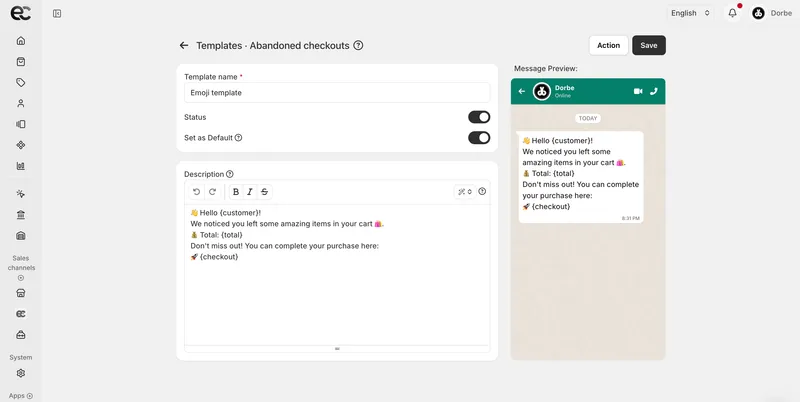This screenshot has width=800, height=402.
Task: Click the Dorbe username in top bar
Action: 781,13
